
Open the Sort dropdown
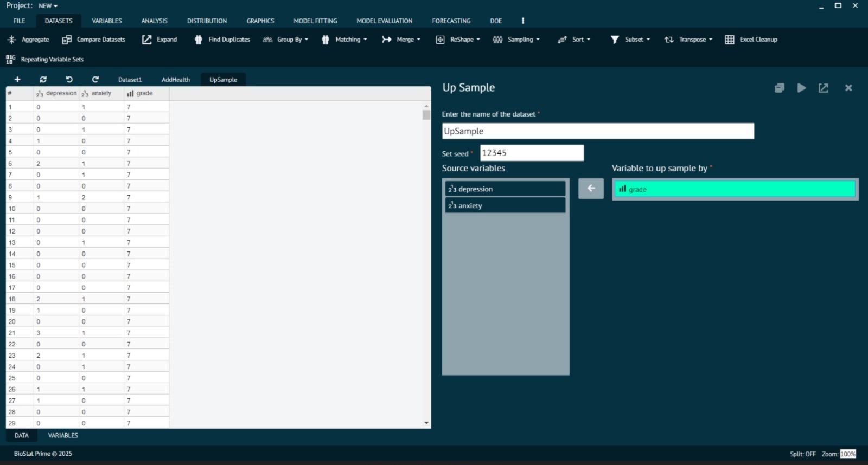[575, 40]
